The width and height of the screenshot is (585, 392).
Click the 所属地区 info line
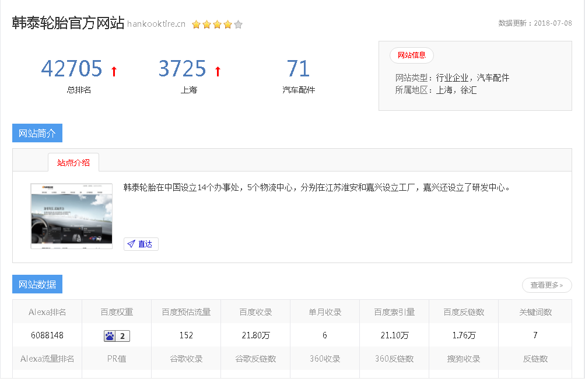436,90
